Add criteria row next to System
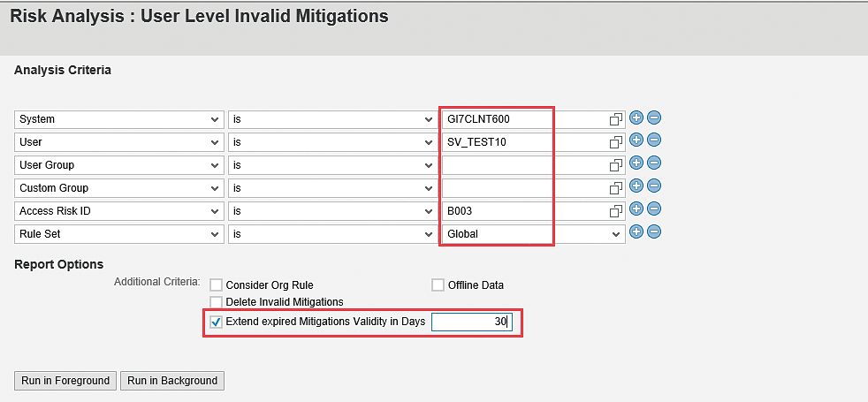 point(636,118)
